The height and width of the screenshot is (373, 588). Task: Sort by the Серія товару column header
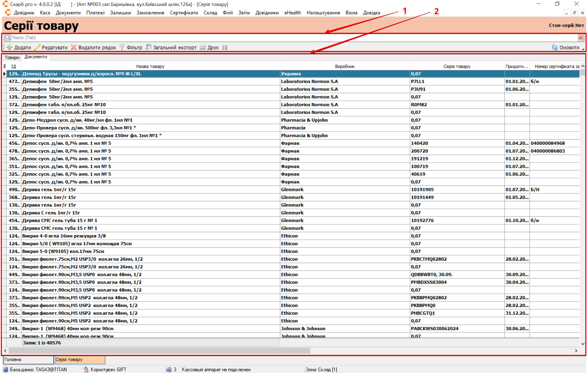pyautogui.click(x=457, y=66)
